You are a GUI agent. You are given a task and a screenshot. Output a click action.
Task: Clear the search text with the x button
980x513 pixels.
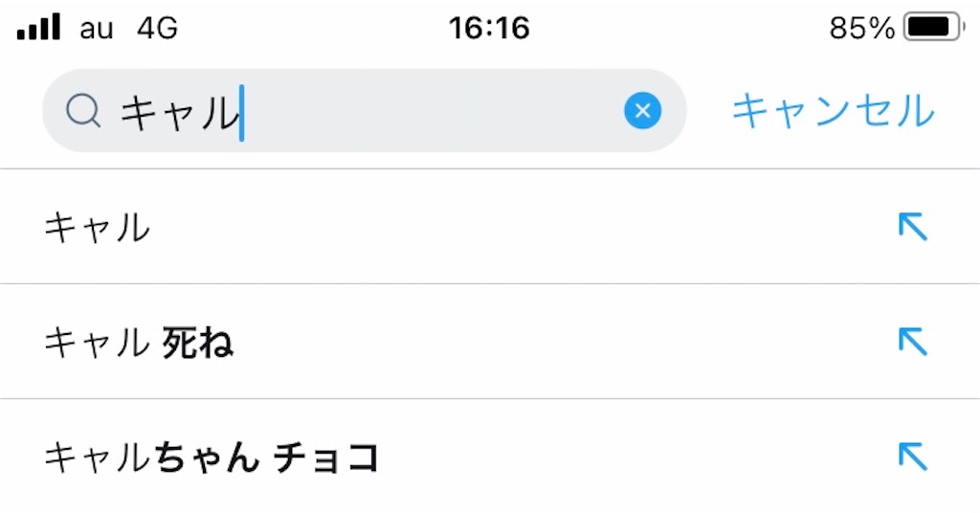(x=643, y=112)
